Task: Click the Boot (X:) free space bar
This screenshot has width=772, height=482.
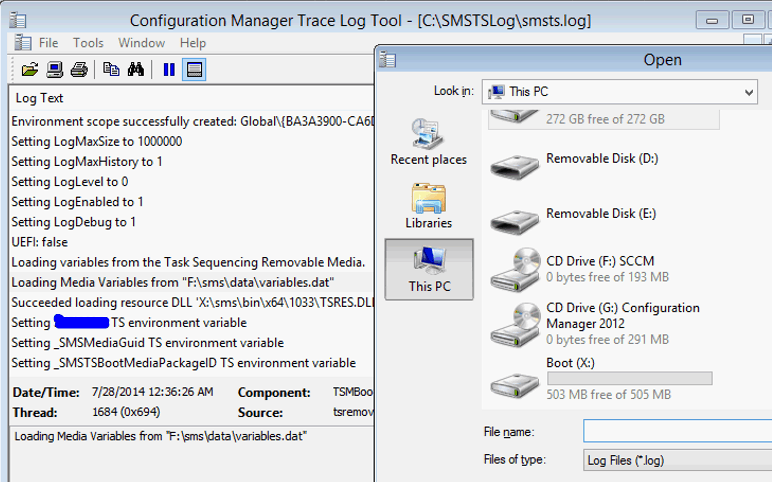Action: click(x=630, y=378)
